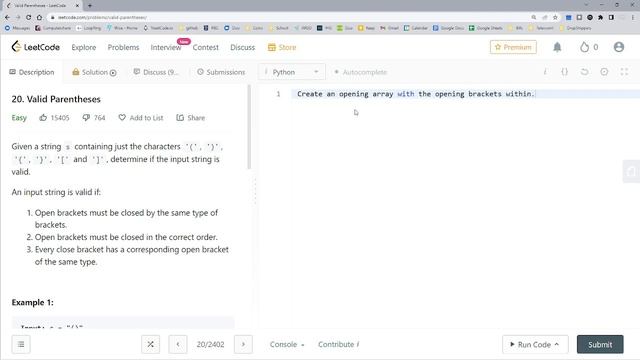Open the Submissions tab

tap(221, 72)
